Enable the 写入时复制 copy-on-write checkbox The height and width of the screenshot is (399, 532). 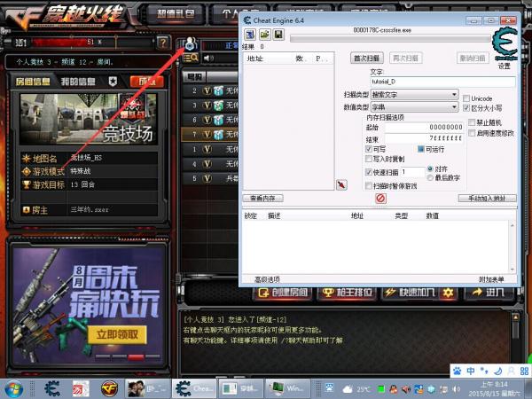(369, 159)
